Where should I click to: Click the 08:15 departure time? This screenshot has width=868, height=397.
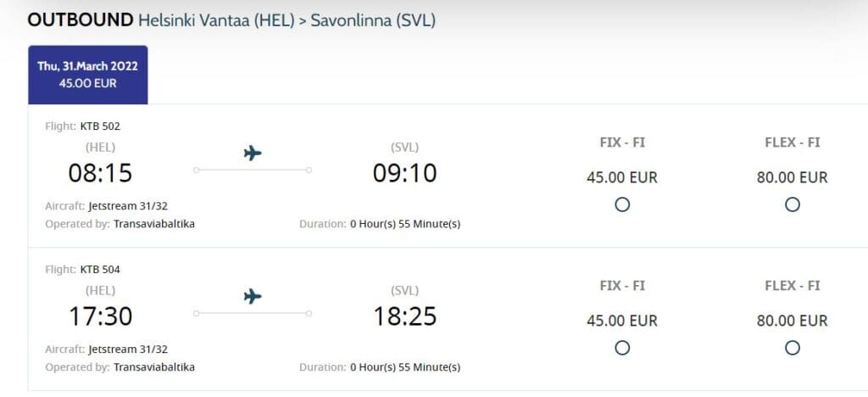pos(100,173)
